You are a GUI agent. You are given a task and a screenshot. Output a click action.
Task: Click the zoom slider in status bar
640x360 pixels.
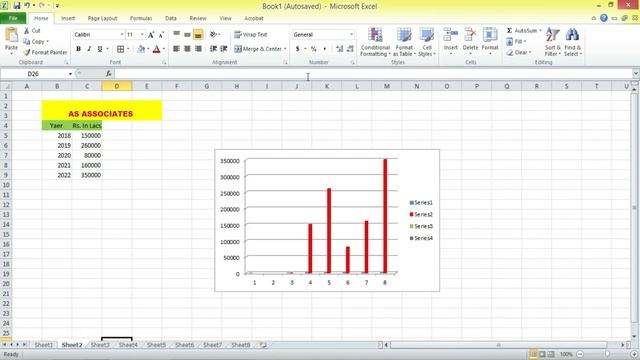pyautogui.click(x=607, y=354)
